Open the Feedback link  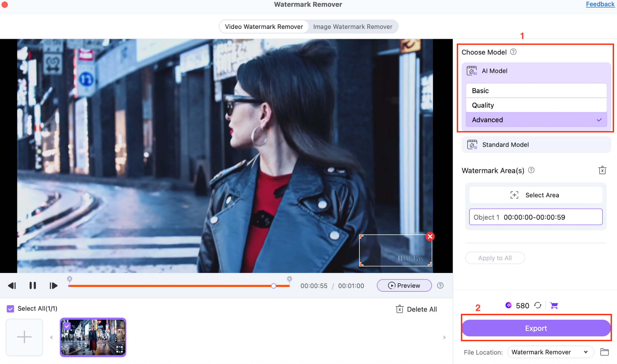click(x=600, y=4)
